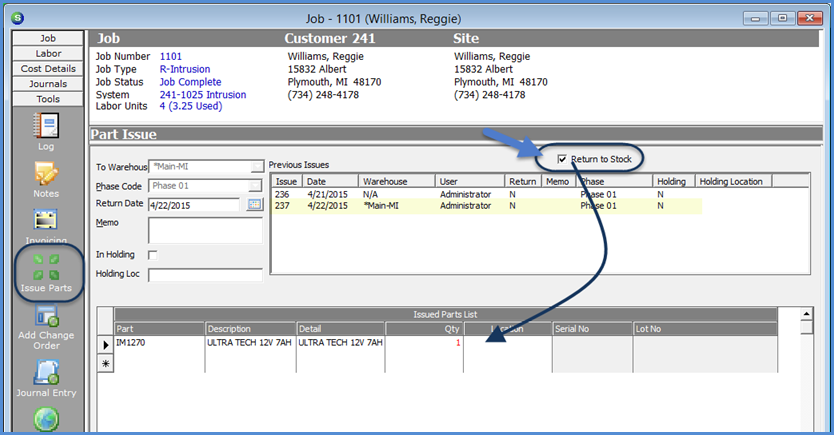Select previous issue 236 row
The width and height of the screenshot is (834, 435).
(x=487, y=195)
